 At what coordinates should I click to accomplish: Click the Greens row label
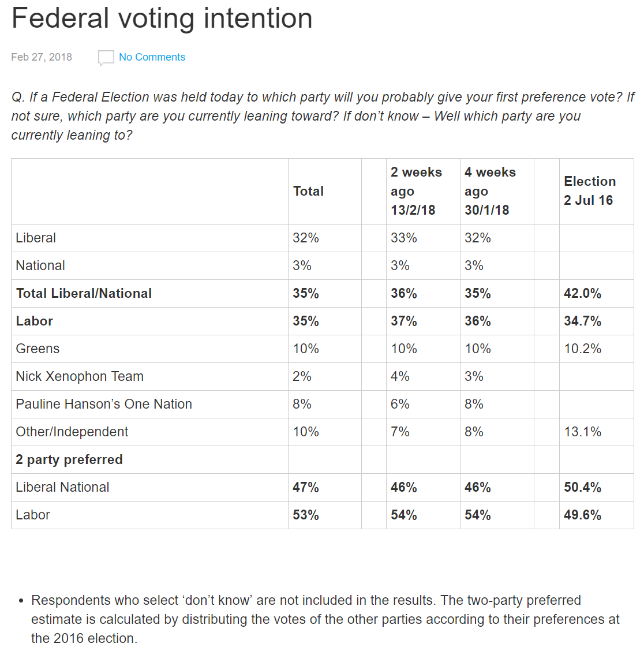(x=38, y=349)
